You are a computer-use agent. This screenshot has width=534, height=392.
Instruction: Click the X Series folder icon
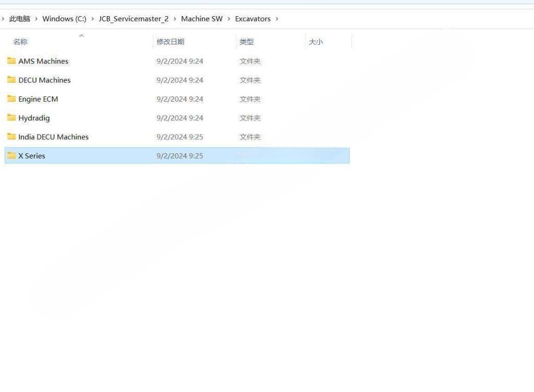tap(11, 155)
